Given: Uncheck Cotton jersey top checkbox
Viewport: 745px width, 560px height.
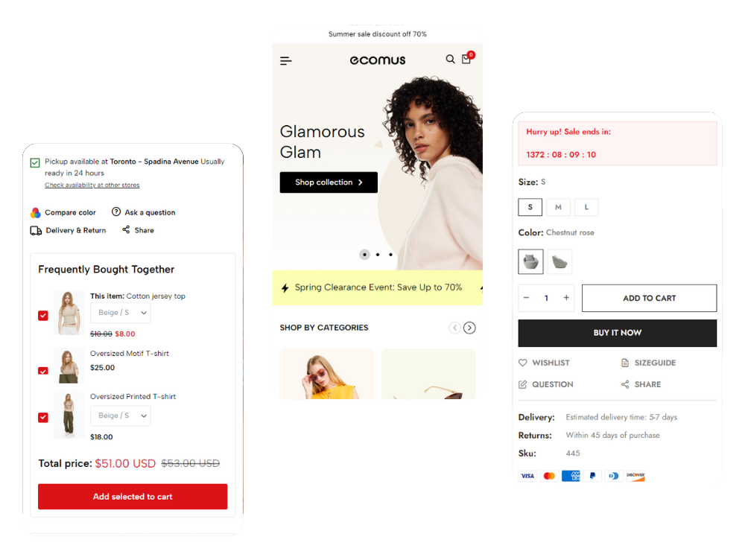Looking at the screenshot, I should pos(43,316).
